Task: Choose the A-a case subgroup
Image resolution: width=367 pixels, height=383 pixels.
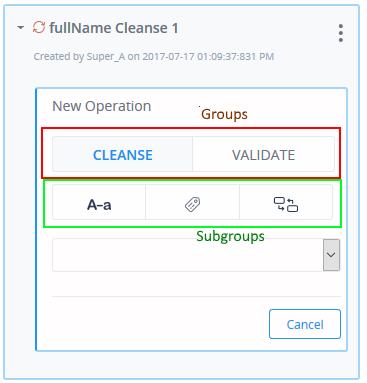Action: tap(99, 202)
